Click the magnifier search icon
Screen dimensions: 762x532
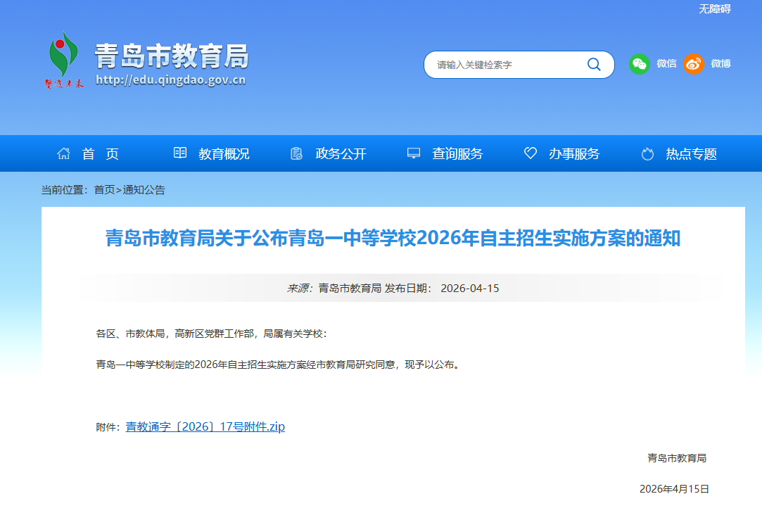point(594,65)
